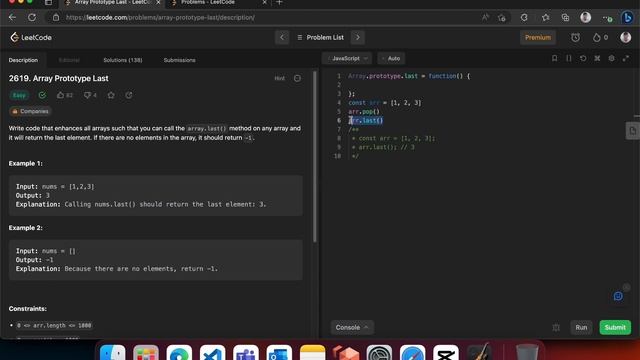Open the LeetCode profile avatar
640x360 pixels.
(625, 38)
